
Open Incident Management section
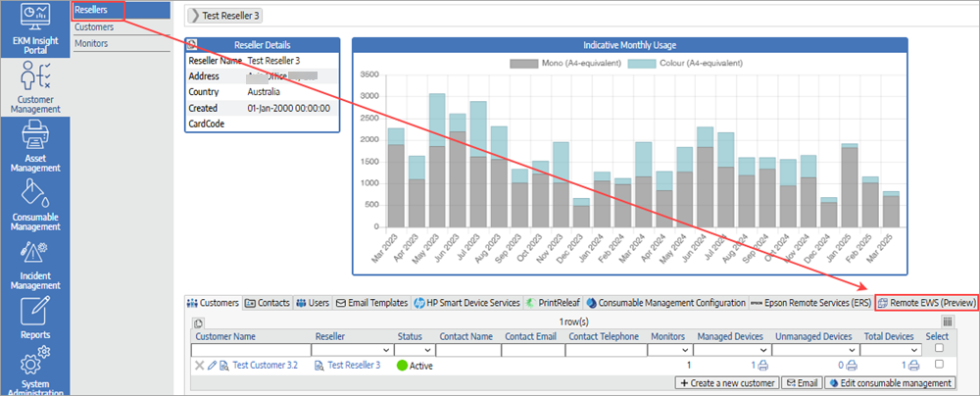pyautogui.click(x=35, y=267)
